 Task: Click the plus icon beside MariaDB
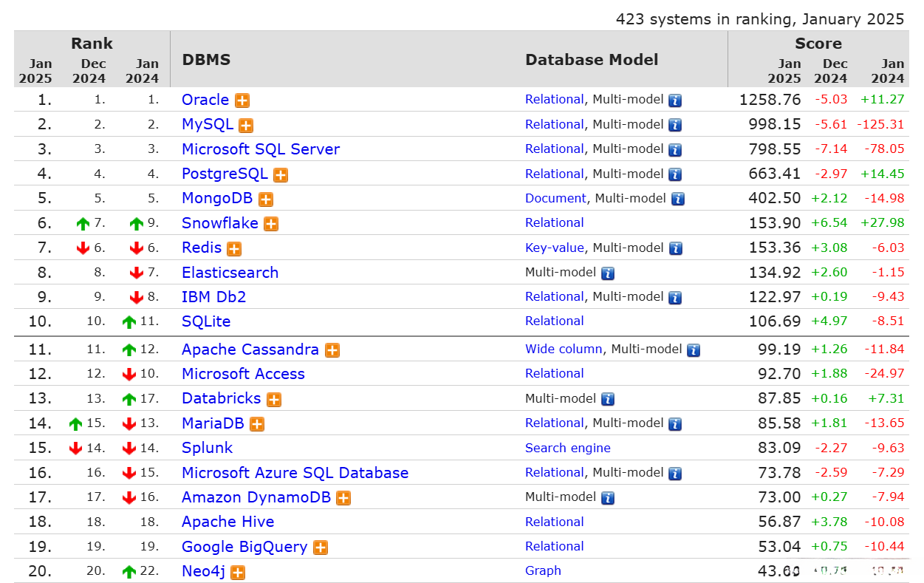(x=257, y=424)
